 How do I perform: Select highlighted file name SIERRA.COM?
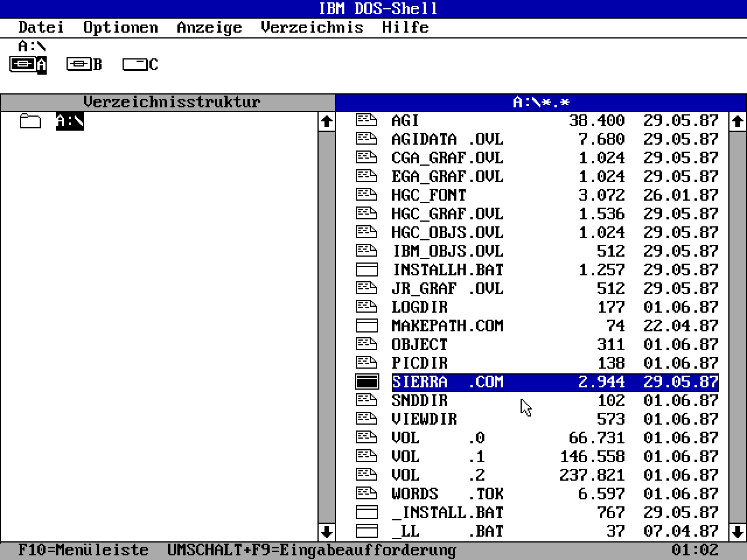pyautogui.click(x=447, y=381)
